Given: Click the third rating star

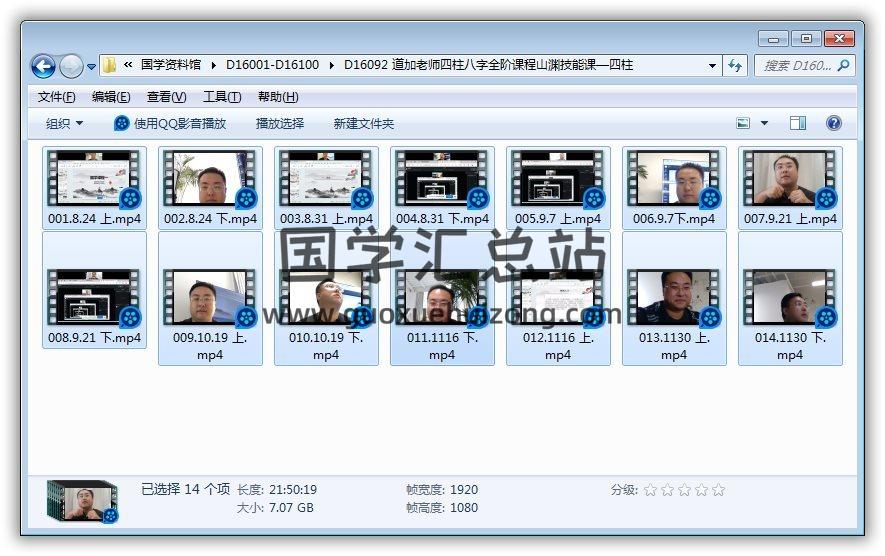Looking at the screenshot, I should [684, 490].
